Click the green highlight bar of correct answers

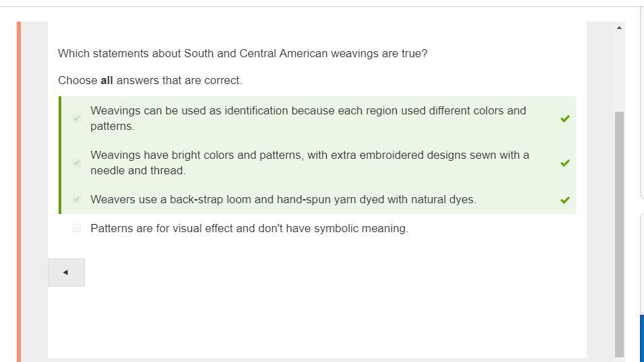[x=60, y=155]
